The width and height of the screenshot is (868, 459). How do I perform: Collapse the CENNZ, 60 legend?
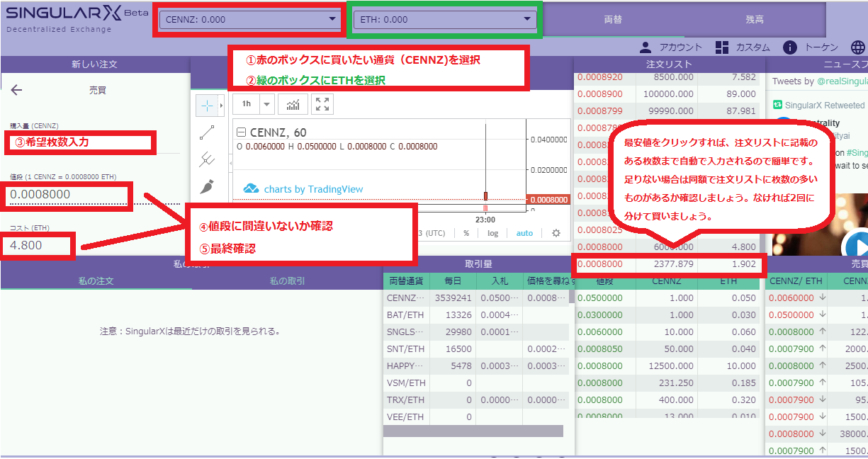[241, 132]
